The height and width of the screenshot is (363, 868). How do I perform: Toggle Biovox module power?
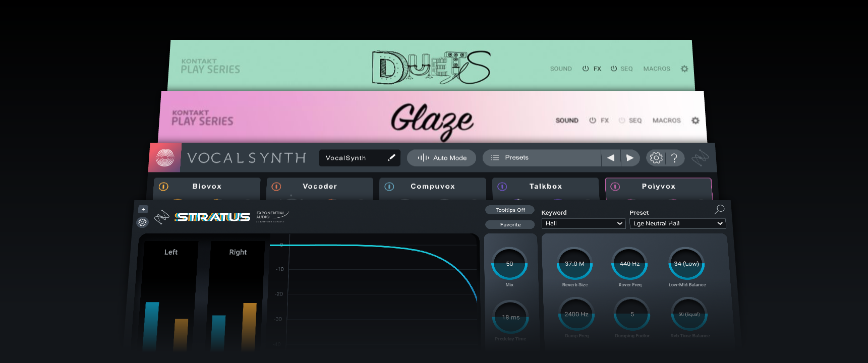coord(163,187)
